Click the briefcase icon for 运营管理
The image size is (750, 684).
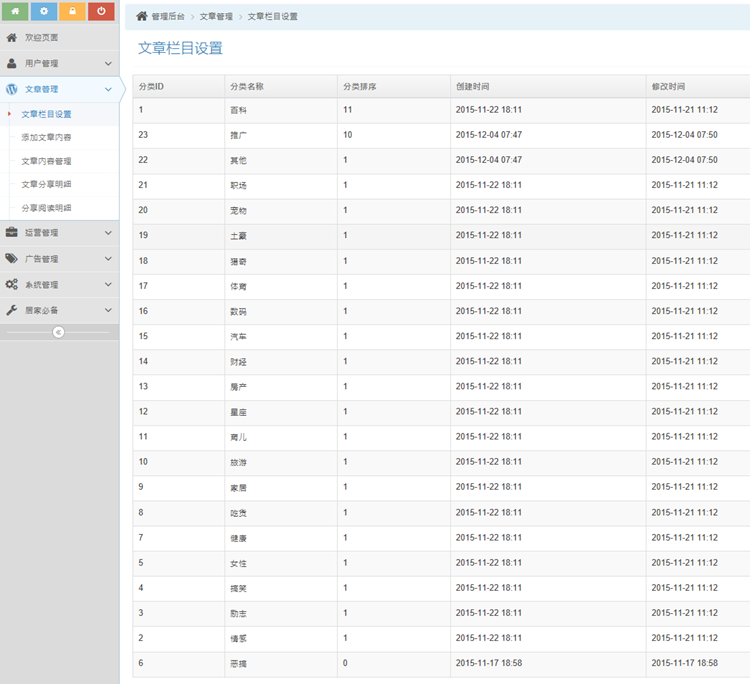point(12,232)
